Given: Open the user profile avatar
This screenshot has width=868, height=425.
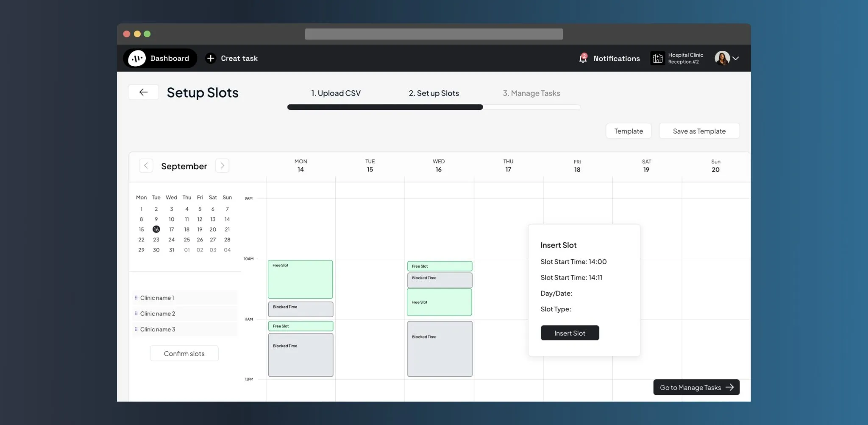Looking at the screenshot, I should pos(722,58).
